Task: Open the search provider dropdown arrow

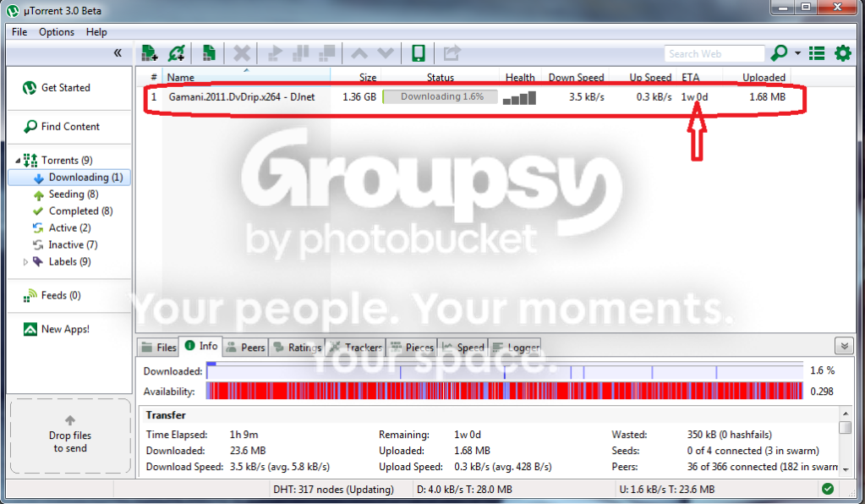Action: (x=797, y=53)
